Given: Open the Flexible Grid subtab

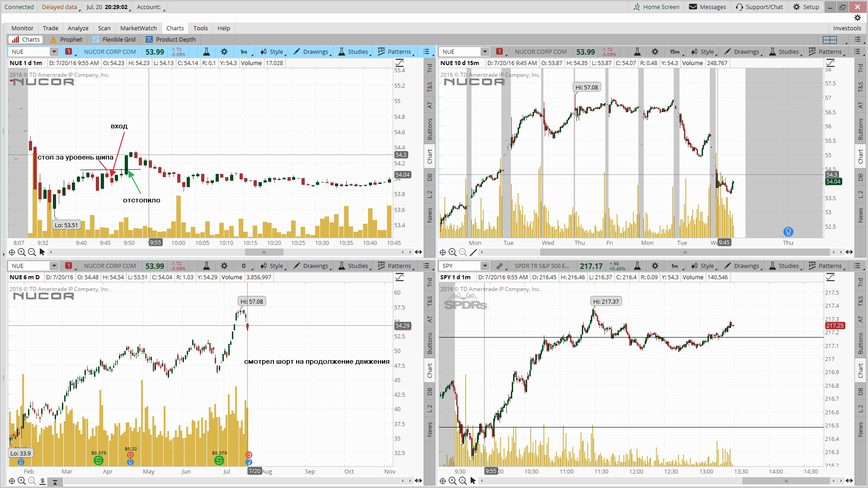Looking at the screenshot, I should [114, 39].
